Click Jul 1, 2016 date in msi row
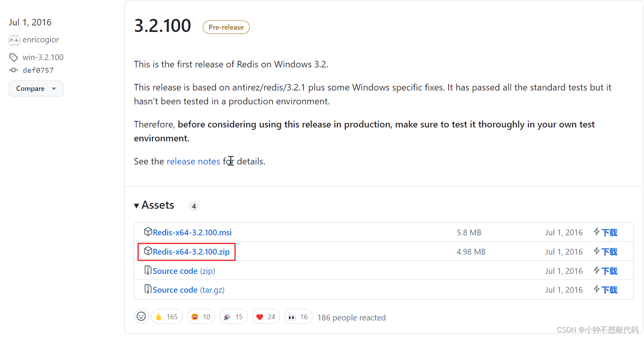The image size is (644, 337). (564, 233)
